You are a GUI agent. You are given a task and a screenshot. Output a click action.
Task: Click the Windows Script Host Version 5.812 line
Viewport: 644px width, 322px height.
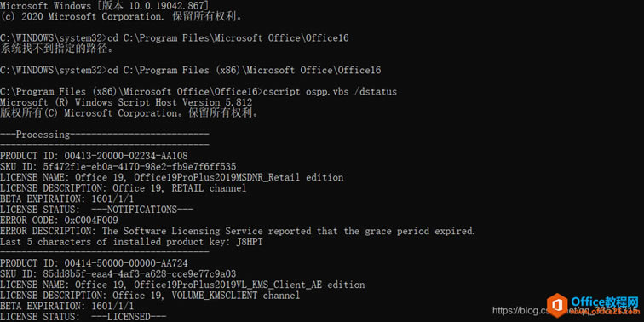click(x=126, y=102)
